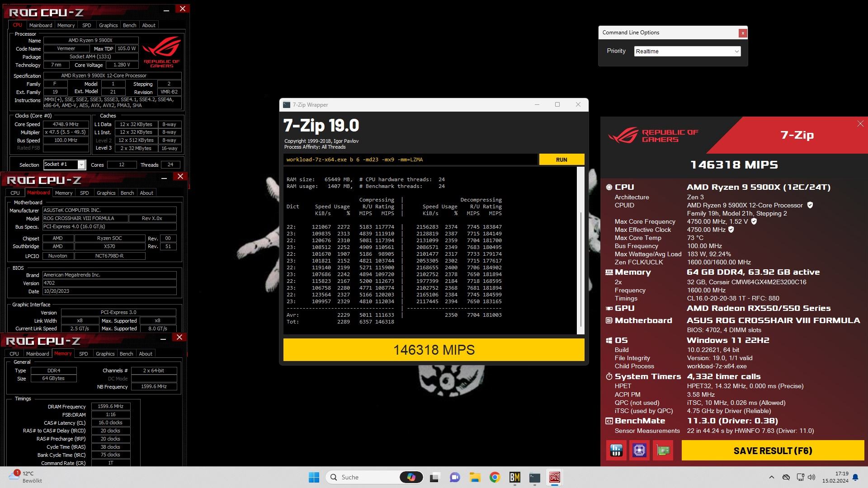Open Graphics tab in the middle CPU-Z window

tap(106, 193)
